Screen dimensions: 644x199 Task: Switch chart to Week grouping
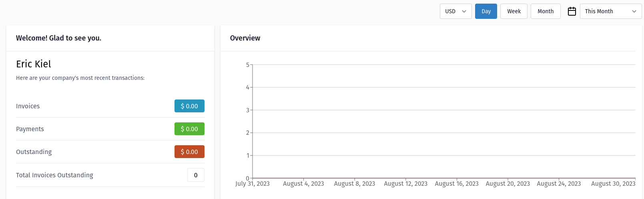click(514, 11)
